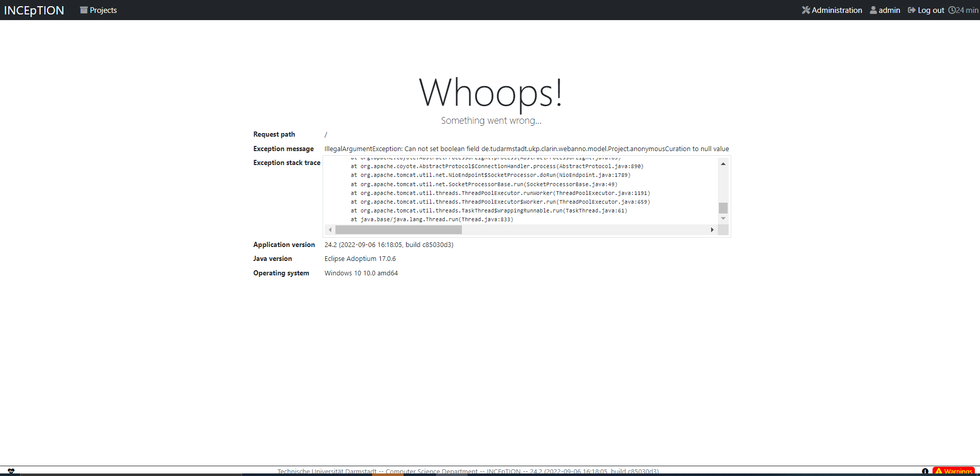Image resolution: width=980 pixels, height=476 pixels.
Task: Click the Log out exit icon
Action: coord(911,10)
